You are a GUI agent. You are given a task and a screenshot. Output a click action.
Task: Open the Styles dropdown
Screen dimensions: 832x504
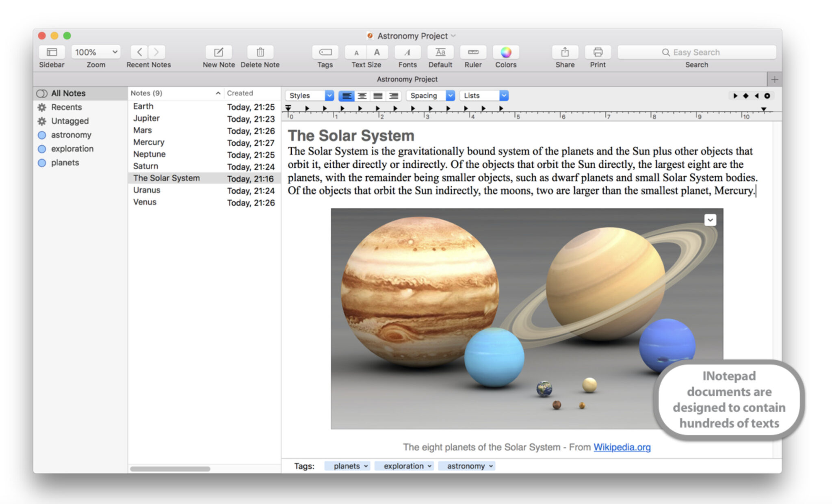[309, 95]
